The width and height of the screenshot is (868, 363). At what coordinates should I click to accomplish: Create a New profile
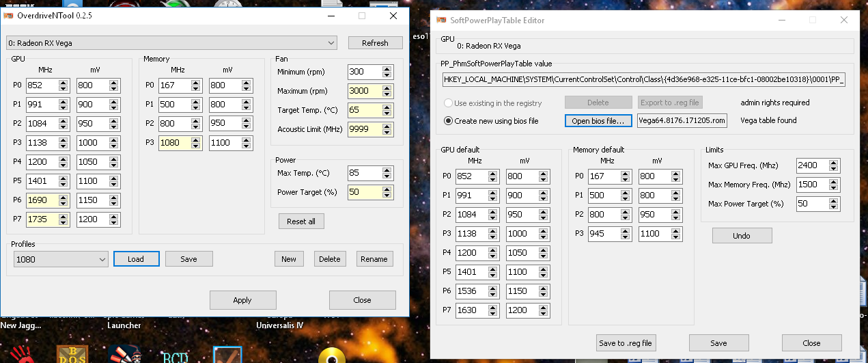pos(289,259)
